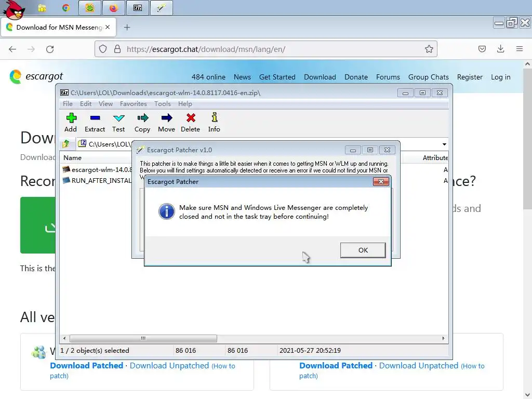The image size is (532, 399).
Task: Click the up-folder icon in 7-Zip address bar
Action: (66, 144)
